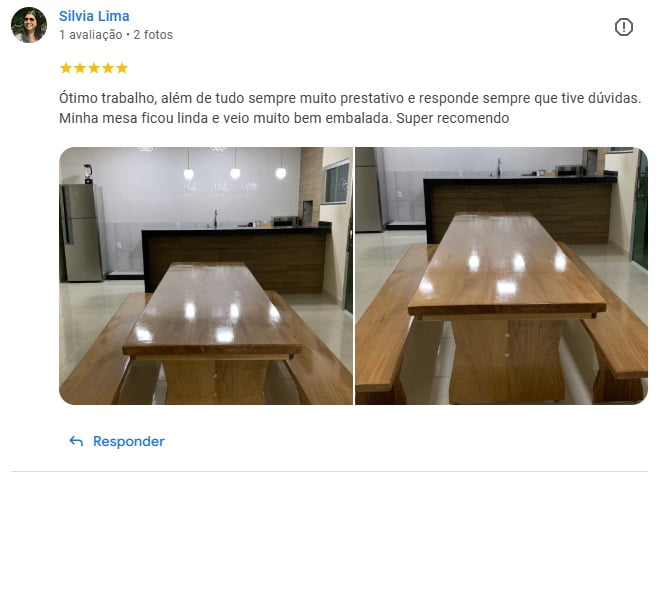Screen dimensions: 660x590
Task: Open Silvia Lima's profile avatar
Action: (x=29, y=25)
